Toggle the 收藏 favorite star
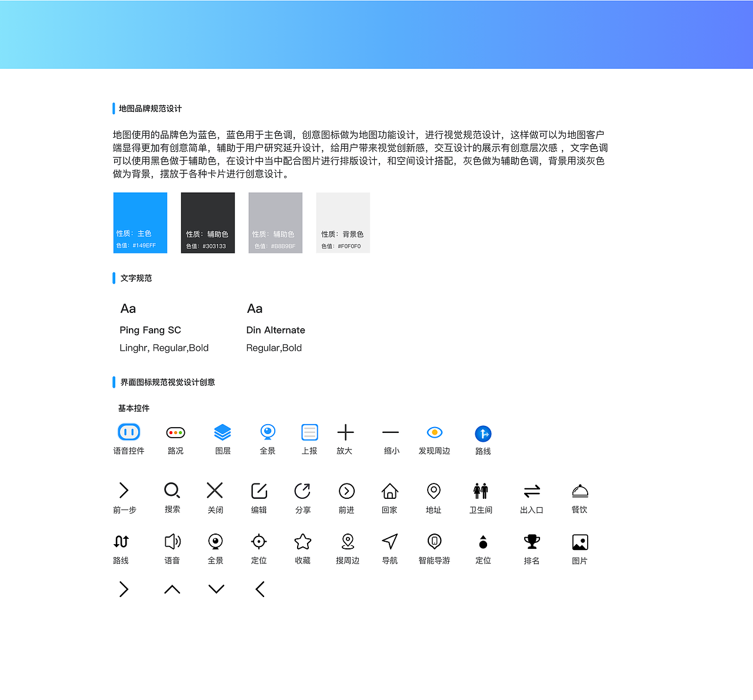This screenshot has width=753, height=700. tap(302, 541)
